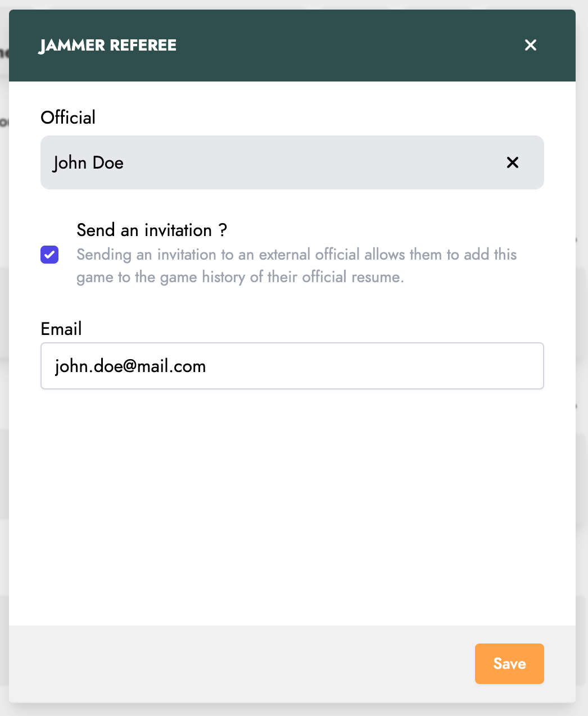This screenshot has height=716, width=588.
Task: Click the dimmed backdrop outside the dialog
Action: click(x=582, y=337)
